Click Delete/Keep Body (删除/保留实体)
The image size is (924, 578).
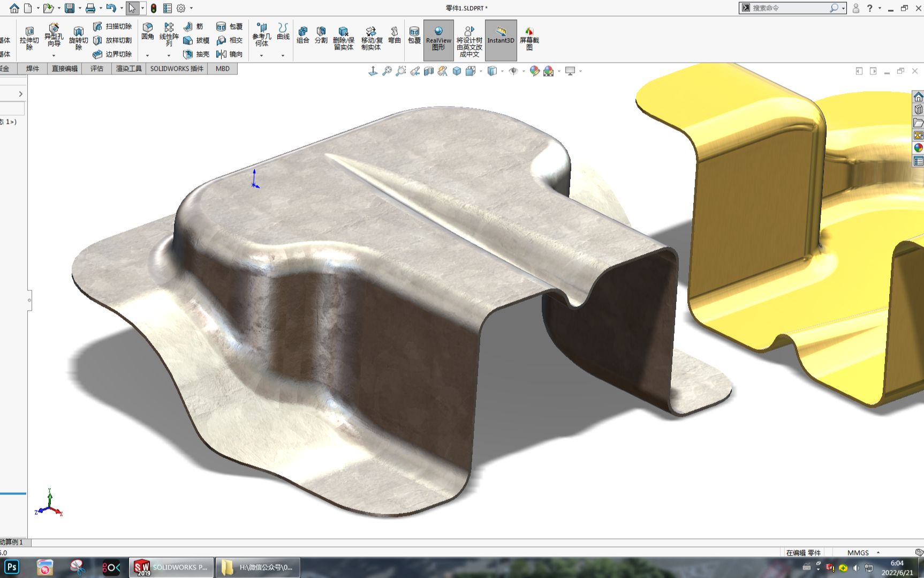[343, 38]
